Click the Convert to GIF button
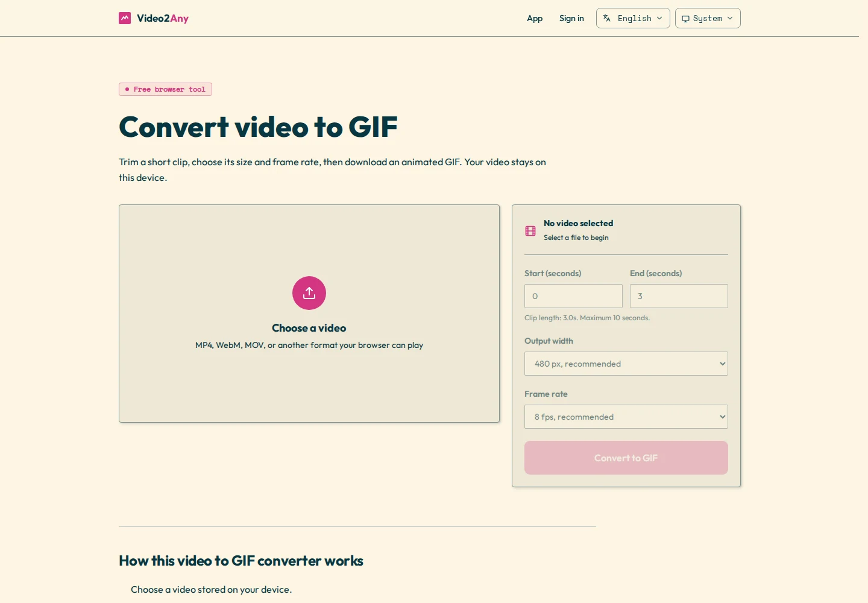The width and height of the screenshot is (868, 603). pyautogui.click(x=626, y=458)
